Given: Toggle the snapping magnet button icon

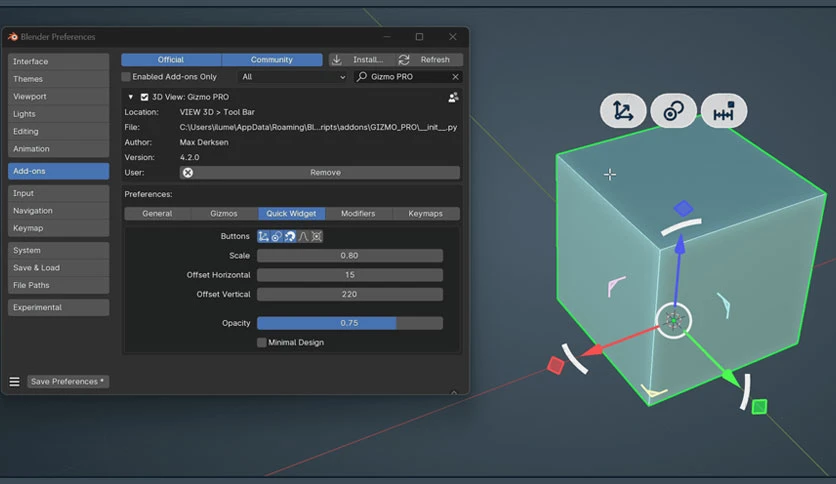Looking at the screenshot, I should pyautogui.click(x=290, y=236).
